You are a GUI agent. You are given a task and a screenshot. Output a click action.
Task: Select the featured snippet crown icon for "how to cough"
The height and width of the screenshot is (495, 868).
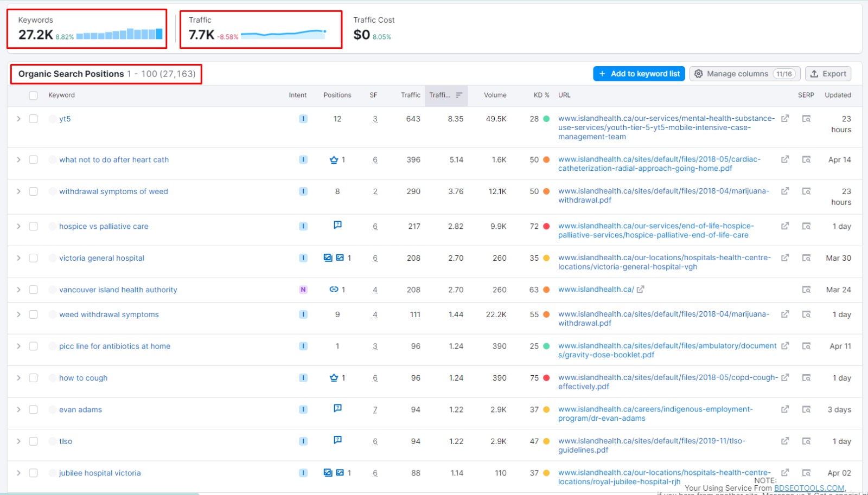click(x=335, y=378)
